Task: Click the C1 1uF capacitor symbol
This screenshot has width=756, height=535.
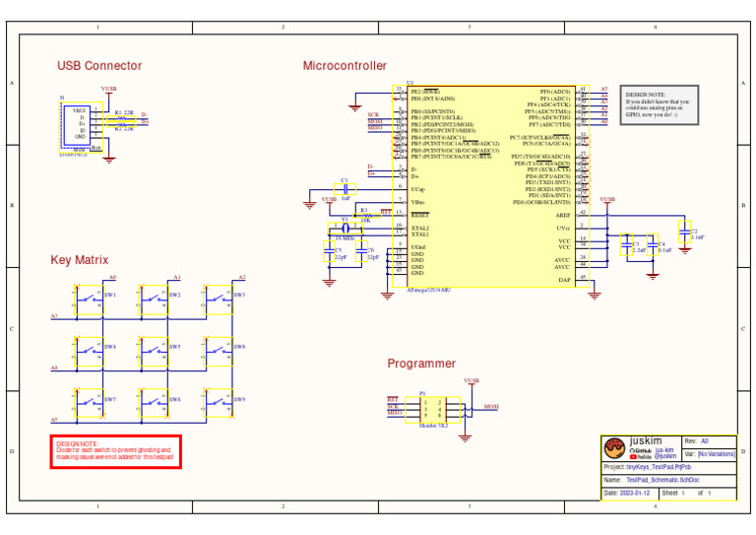Action: coord(345,189)
